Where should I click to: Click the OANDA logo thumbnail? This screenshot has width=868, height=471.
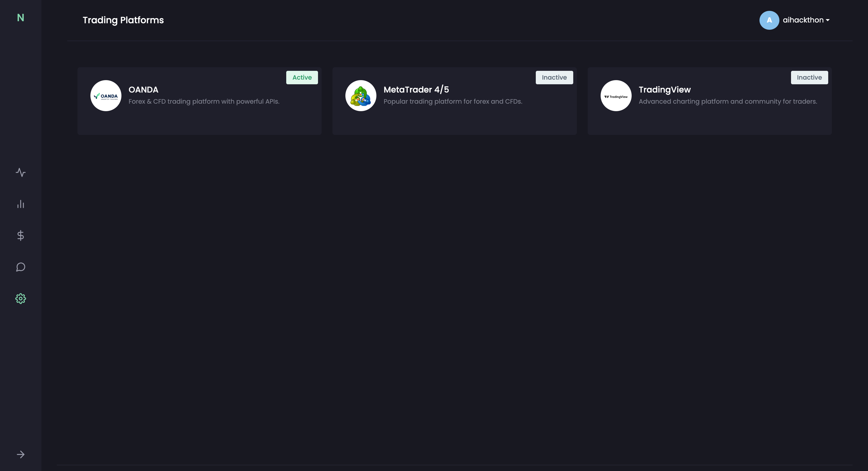(106, 95)
